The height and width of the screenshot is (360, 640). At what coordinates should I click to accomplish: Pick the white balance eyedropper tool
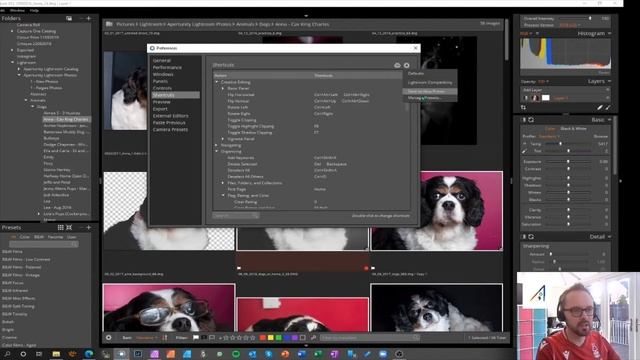(x=524, y=151)
